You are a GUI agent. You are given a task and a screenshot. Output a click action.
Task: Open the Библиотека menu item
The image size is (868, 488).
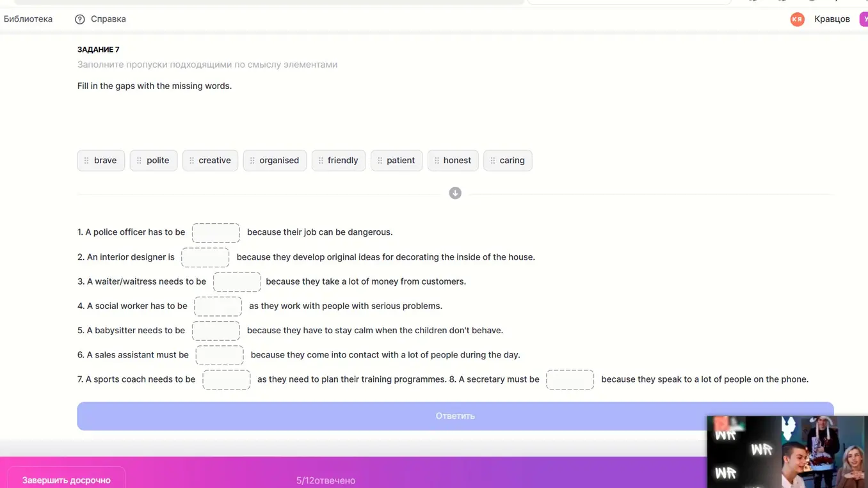click(28, 19)
